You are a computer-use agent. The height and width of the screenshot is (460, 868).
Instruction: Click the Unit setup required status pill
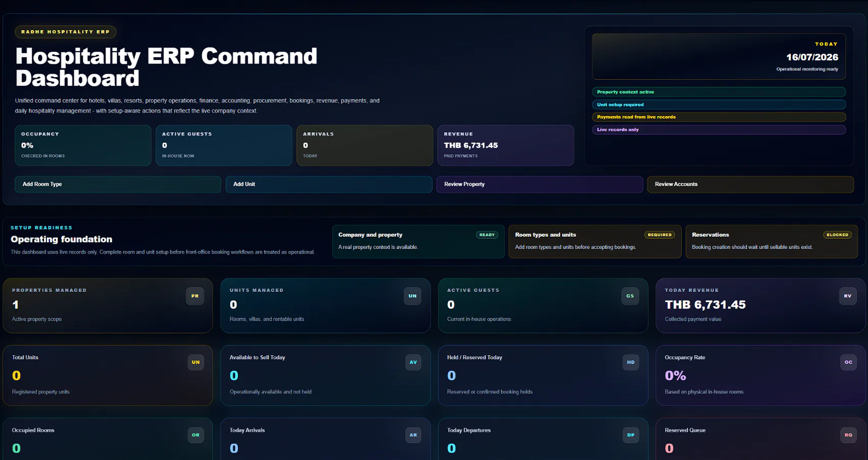(x=719, y=105)
